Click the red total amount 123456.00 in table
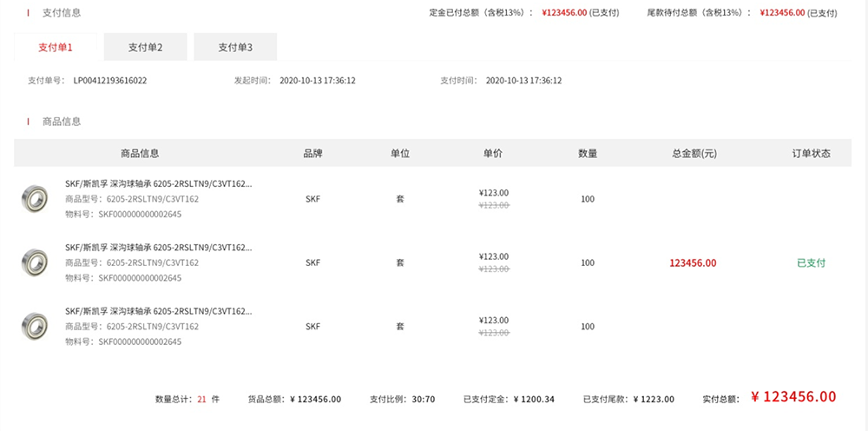 coord(693,263)
